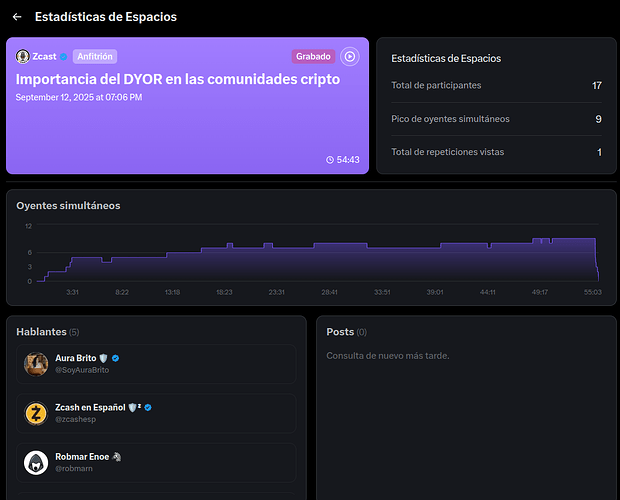Click replay views value 1

click(599, 152)
